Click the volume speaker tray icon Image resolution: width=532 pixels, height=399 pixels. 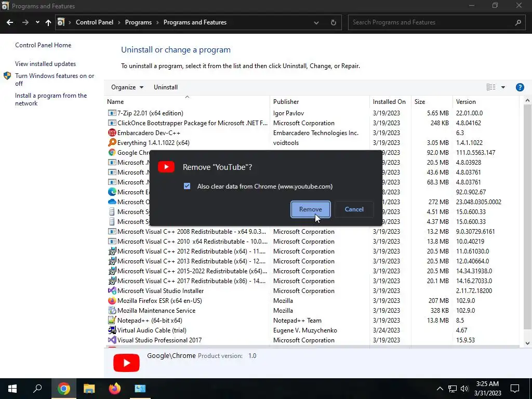[464, 389]
